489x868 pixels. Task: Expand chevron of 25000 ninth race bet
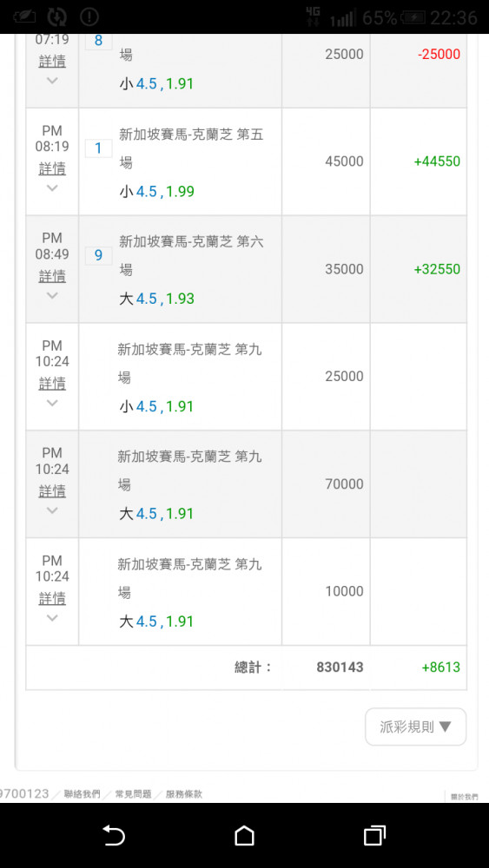pyautogui.click(x=52, y=403)
